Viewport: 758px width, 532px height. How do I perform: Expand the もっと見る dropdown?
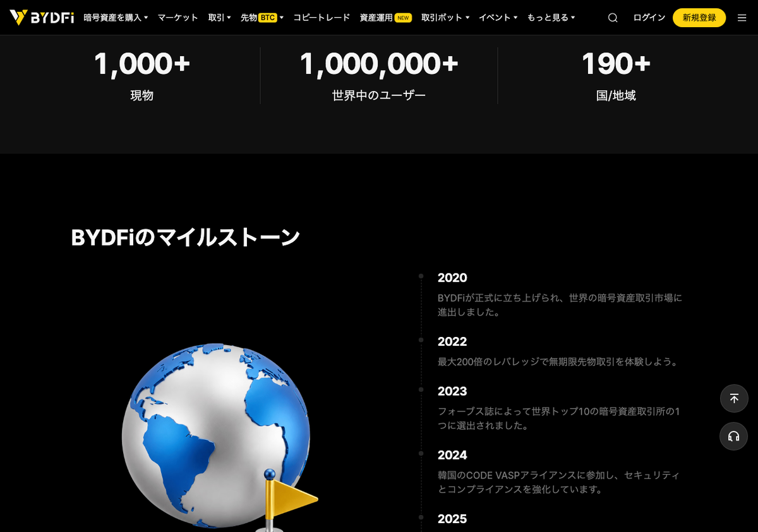point(551,18)
